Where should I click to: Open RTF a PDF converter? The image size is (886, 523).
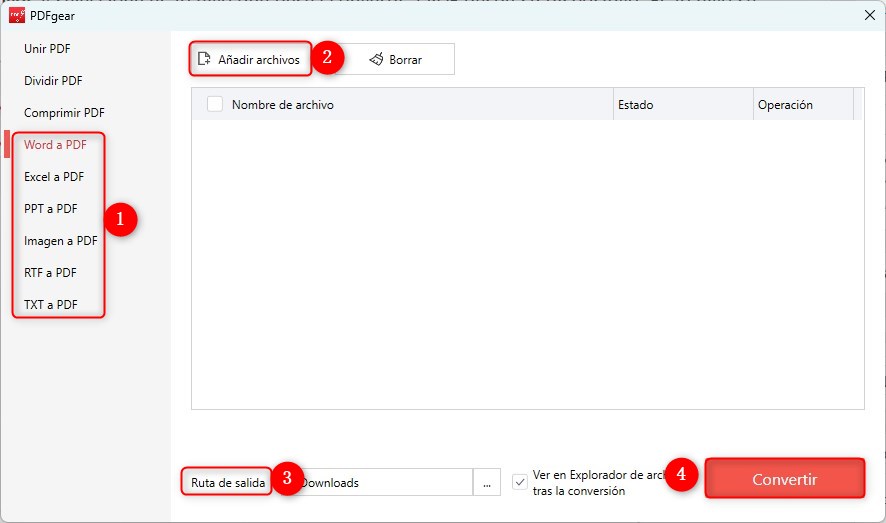point(50,272)
